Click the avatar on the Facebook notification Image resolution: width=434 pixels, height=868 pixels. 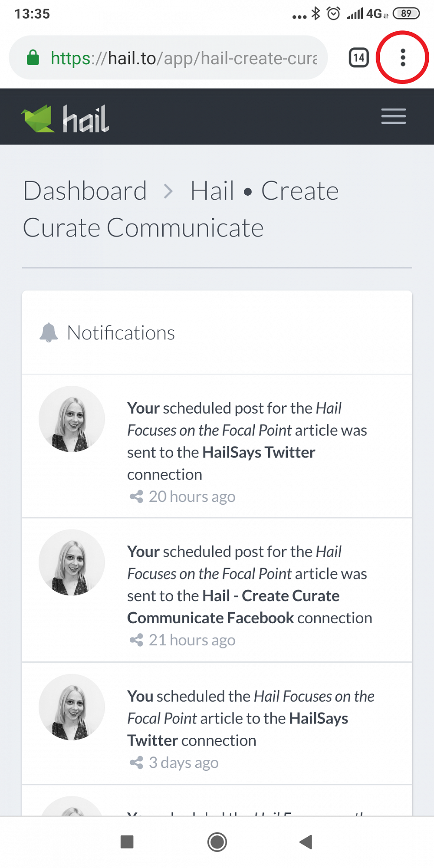click(72, 562)
